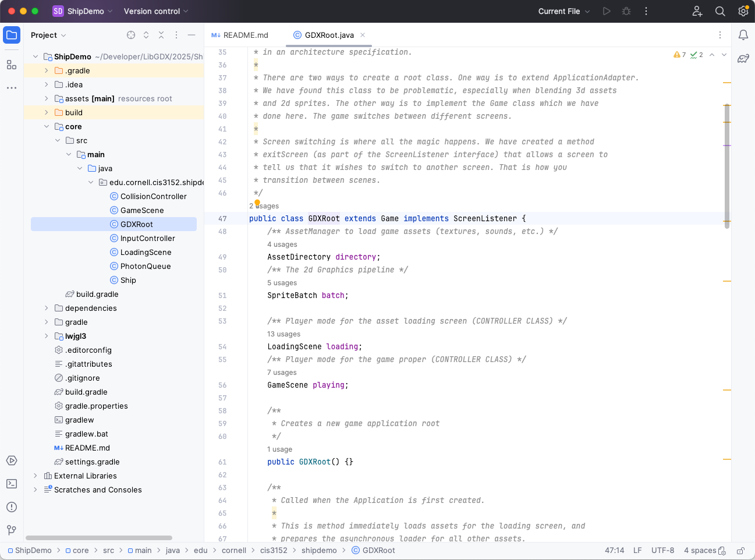755x560 pixels.
Task: Open the Problems tool window icon
Action: (12, 507)
